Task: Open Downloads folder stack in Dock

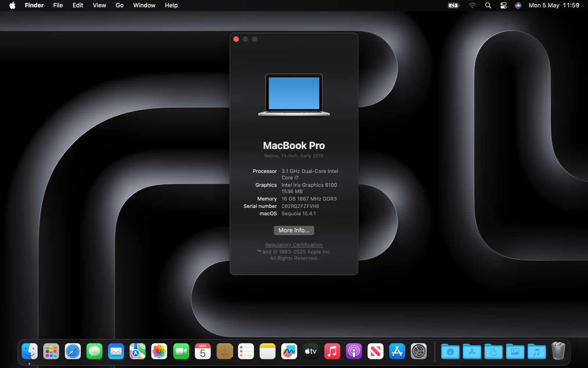Action: tap(450, 351)
